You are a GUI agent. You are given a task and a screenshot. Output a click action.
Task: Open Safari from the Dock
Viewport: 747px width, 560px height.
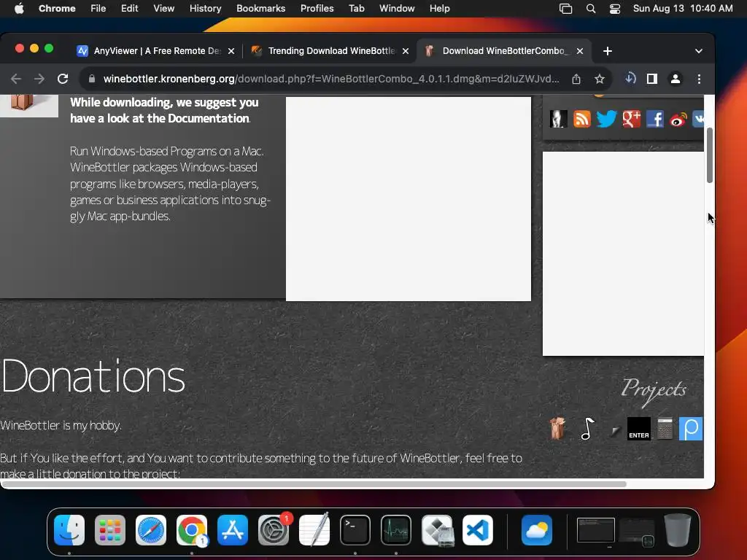tap(151, 529)
